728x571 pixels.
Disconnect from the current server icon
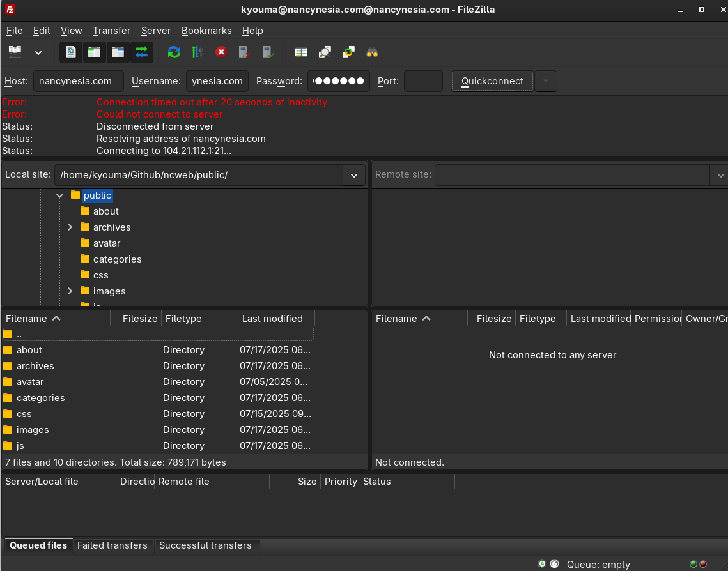[x=245, y=52]
